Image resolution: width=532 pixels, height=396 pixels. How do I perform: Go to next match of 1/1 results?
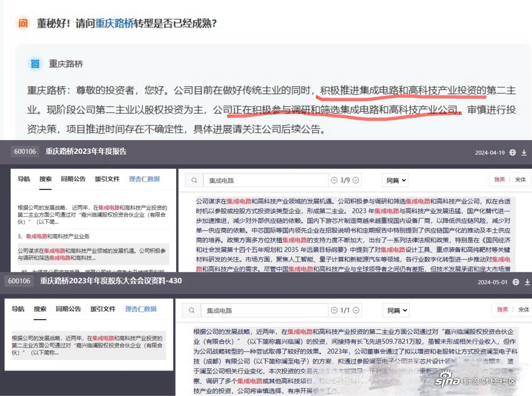[x=356, y=310]
